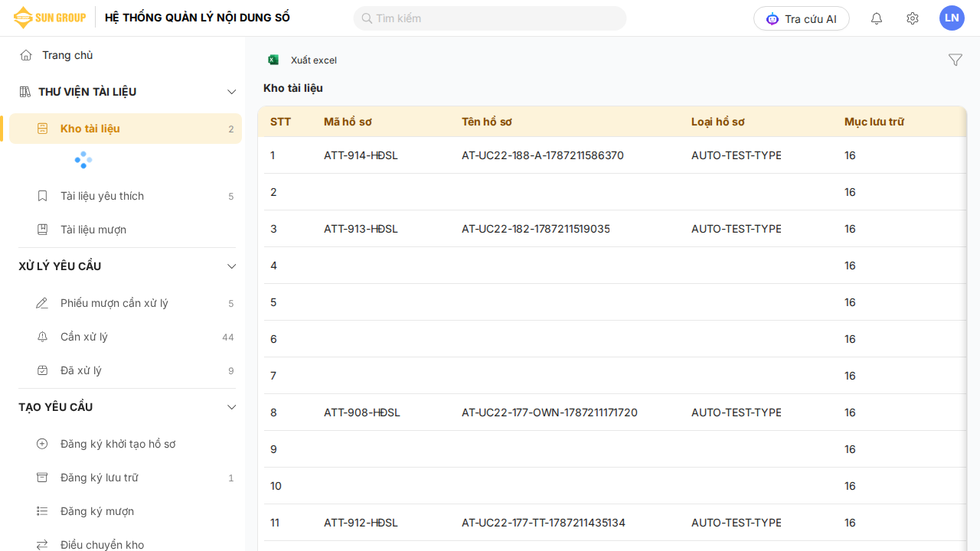
Task: Click the Tài liệu mượn icon
Action: [43, 230]
